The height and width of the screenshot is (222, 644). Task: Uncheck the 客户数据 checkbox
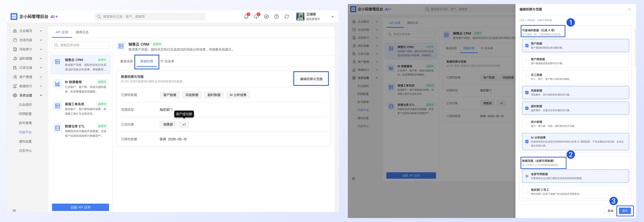(527, 46)
